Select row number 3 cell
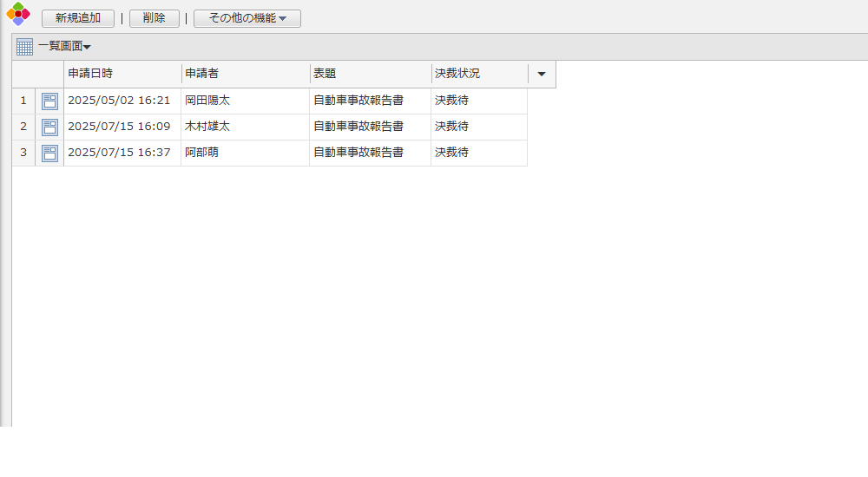 23,154
